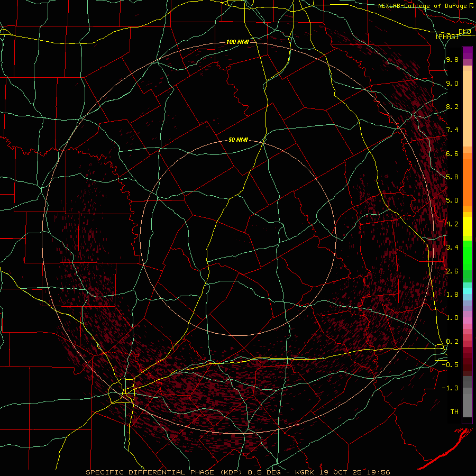Click the 4.2 value on the color scale
476x476 pixels.
tap(452, 224)
